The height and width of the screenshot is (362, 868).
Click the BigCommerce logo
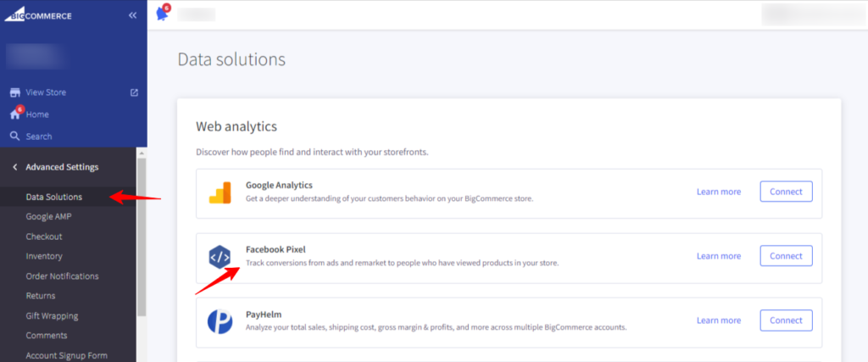point(38,15)
